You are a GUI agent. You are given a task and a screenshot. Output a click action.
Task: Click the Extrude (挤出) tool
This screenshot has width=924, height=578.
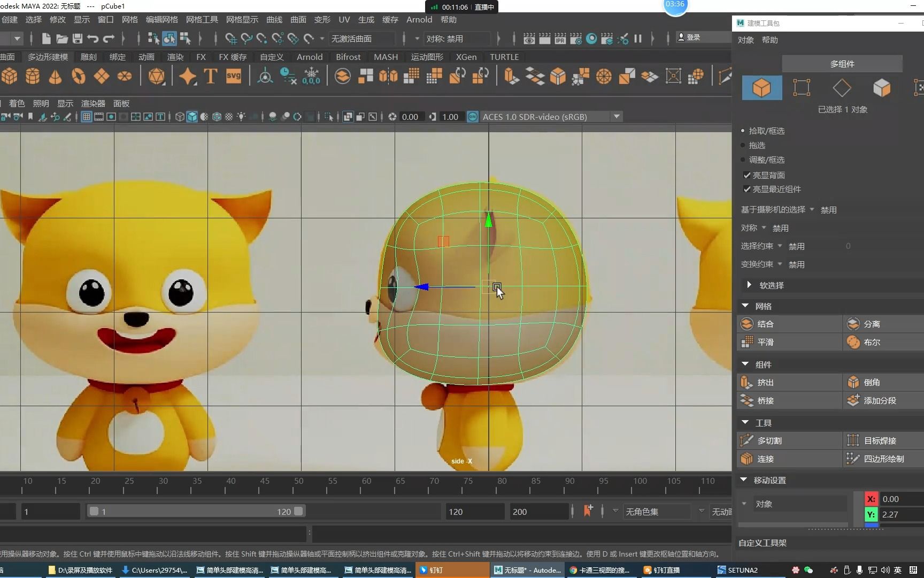coord(765,382)
